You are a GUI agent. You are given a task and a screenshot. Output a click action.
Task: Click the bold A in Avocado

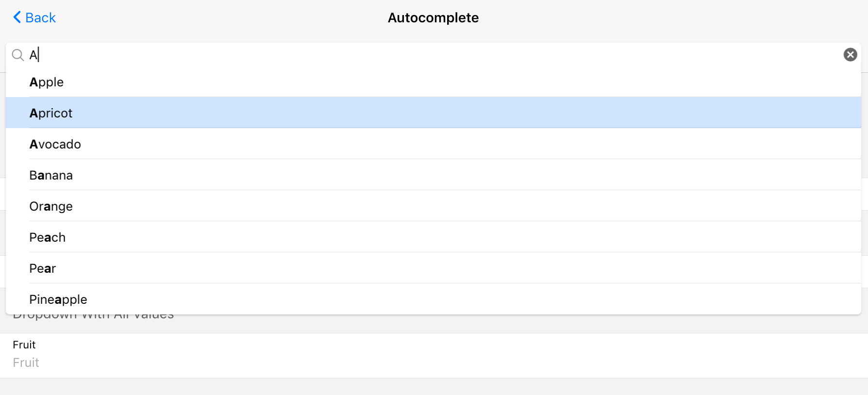pos(33,144)
